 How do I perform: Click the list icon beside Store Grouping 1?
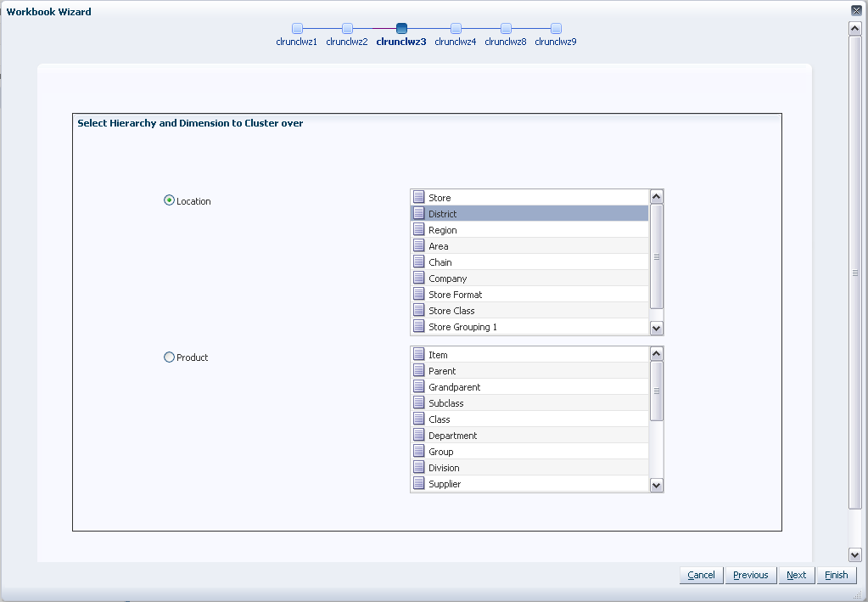point(419,326)
